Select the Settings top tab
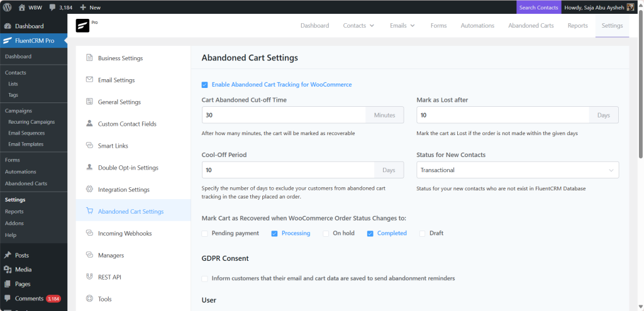This screenshot has height=311, width=644. pos(612,25)
